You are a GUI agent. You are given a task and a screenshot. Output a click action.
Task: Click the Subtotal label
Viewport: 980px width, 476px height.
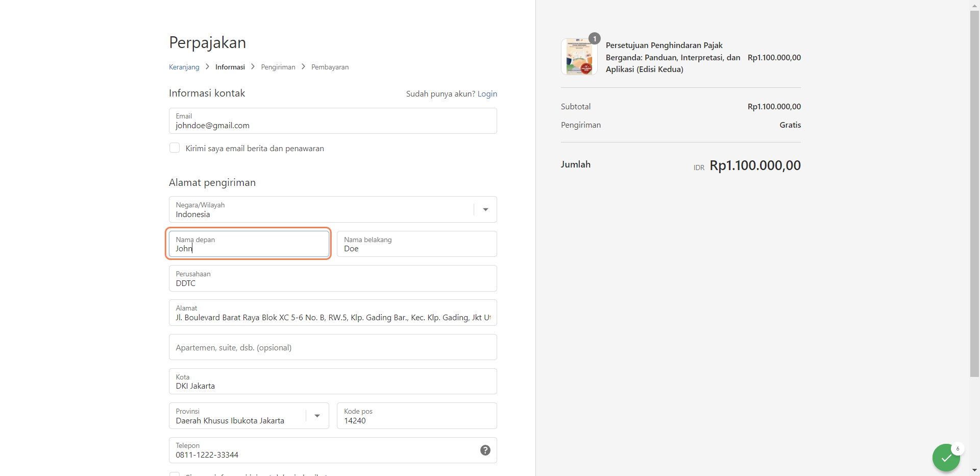pyautogui.click(x=576, y=107)
